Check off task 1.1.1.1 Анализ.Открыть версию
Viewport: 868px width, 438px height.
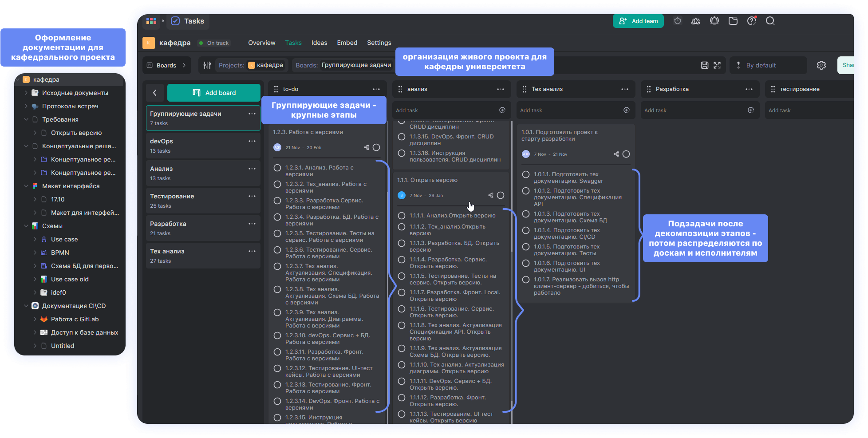pyautogui.click(x=402, y=216)
